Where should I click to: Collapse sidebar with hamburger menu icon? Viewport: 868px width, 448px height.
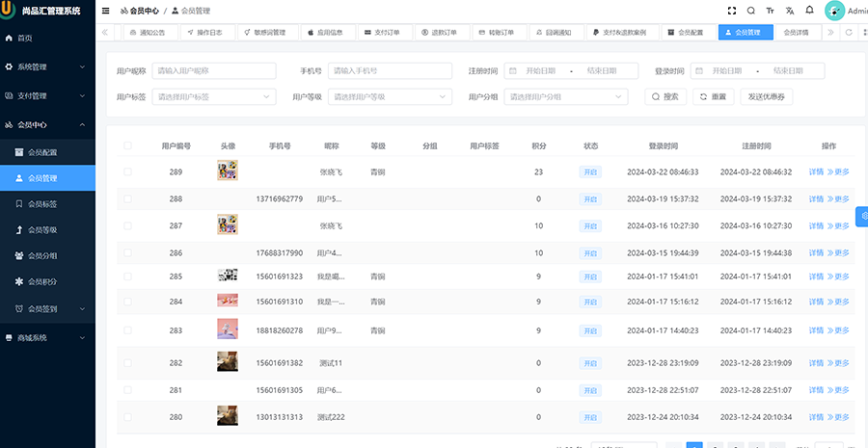(106, 11)
